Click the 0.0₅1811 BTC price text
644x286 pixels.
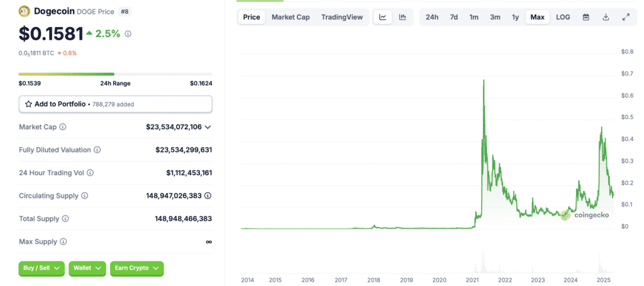tap(36, 53)
